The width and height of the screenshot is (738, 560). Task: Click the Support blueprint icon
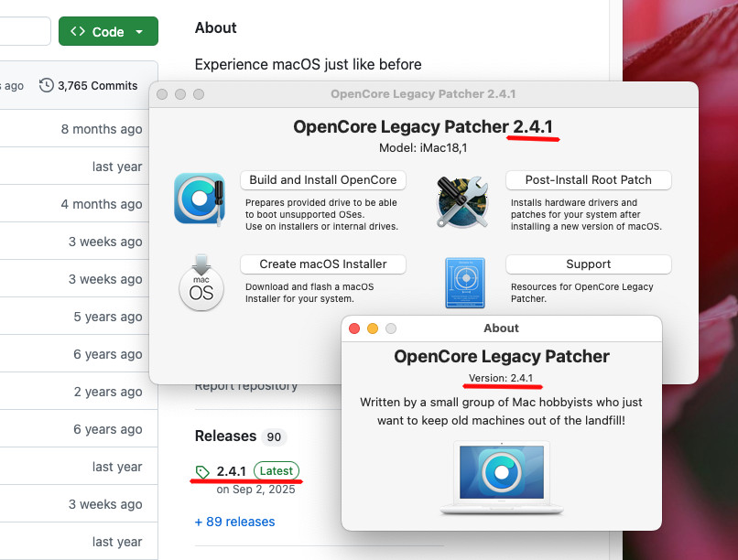point(464,284)
